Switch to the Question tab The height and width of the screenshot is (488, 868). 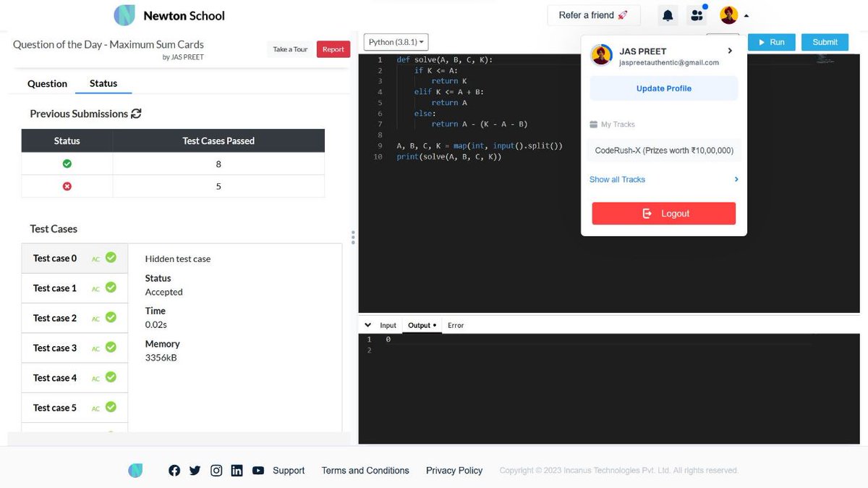click(x=46, y=83)
